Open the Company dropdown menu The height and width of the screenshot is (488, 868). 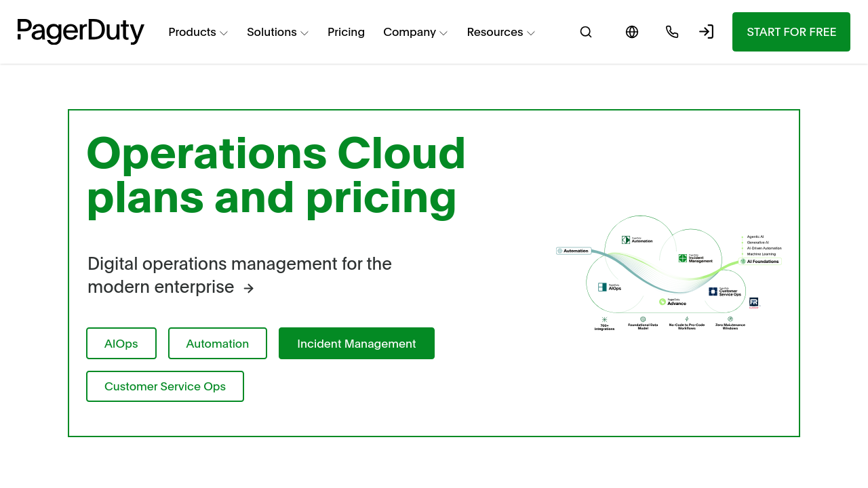[x=415, y=32]
